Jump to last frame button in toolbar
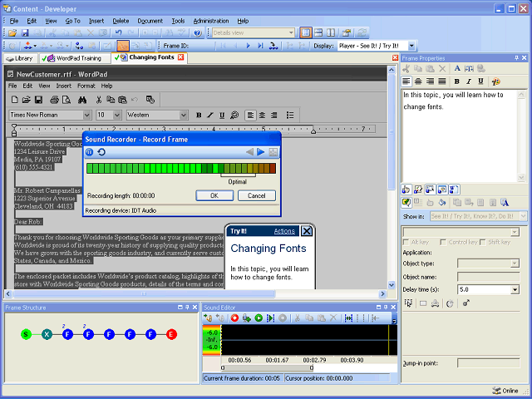The height and width of the screenshot is (399, 532). tap(260, 46)
